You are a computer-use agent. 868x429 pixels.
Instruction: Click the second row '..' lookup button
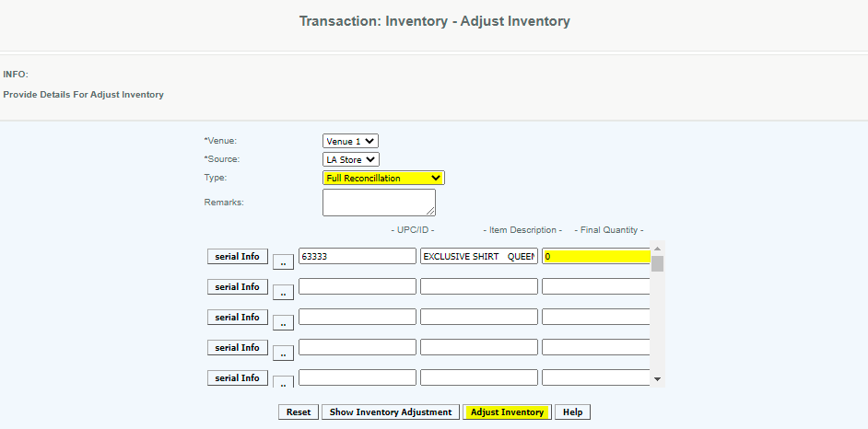(283, 292)
